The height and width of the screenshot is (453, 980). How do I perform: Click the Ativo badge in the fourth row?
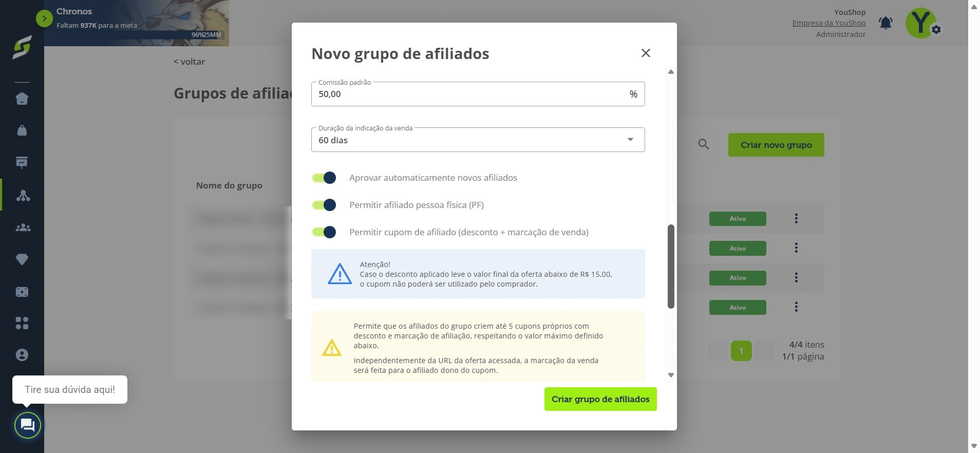point(738,307)
